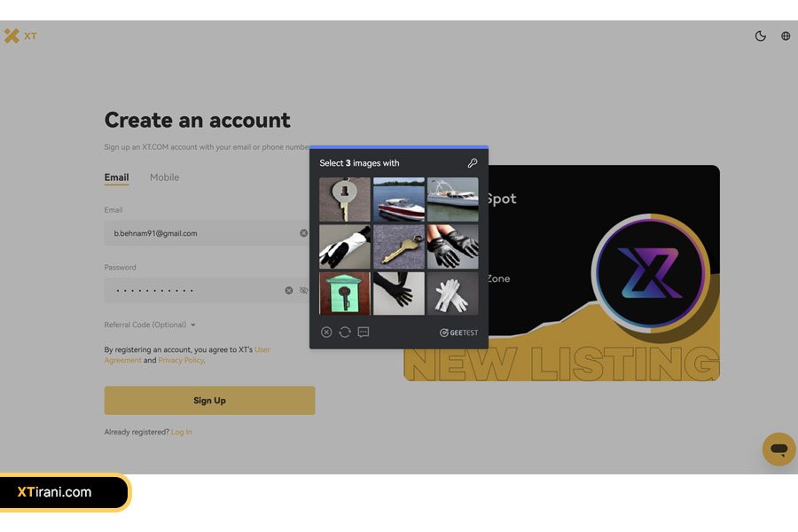Switch to the Mobile tab
Viewport: 798px width, 532px height.
[x=164, y=177]
